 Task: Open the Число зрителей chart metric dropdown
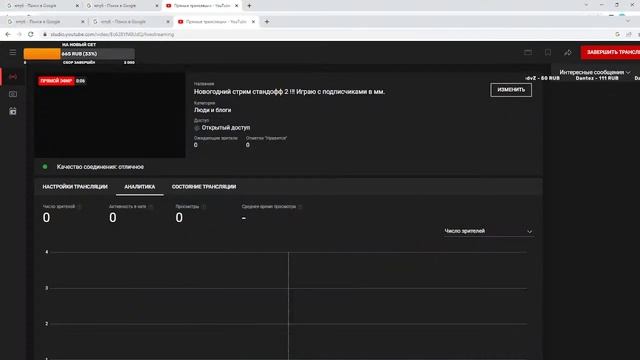pyautogui.click(x=489, y=231)
